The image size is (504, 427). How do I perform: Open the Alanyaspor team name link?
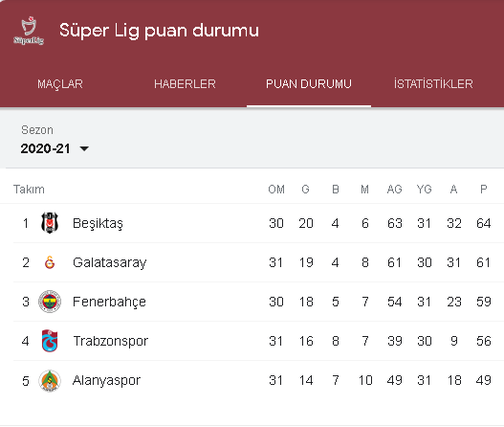point(106,381)
